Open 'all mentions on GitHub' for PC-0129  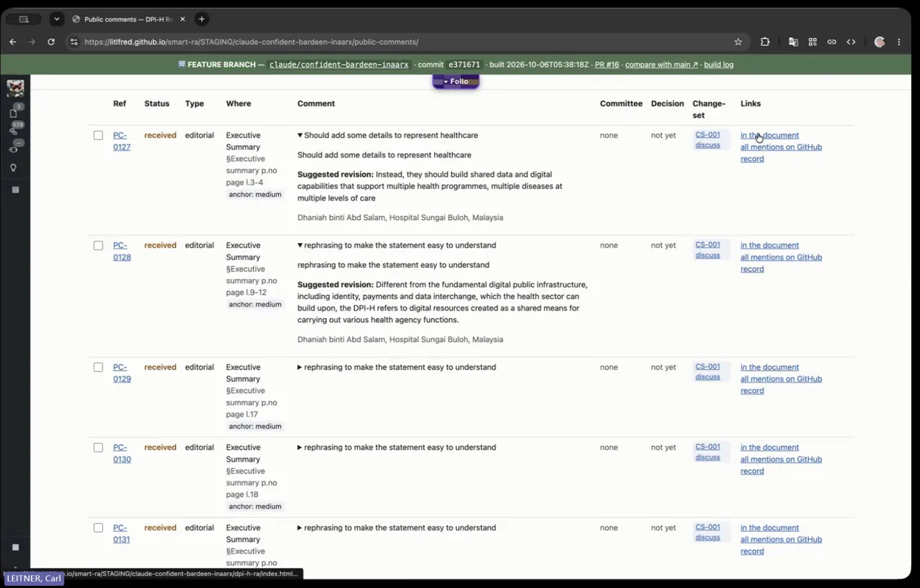(x=781, y=379)
